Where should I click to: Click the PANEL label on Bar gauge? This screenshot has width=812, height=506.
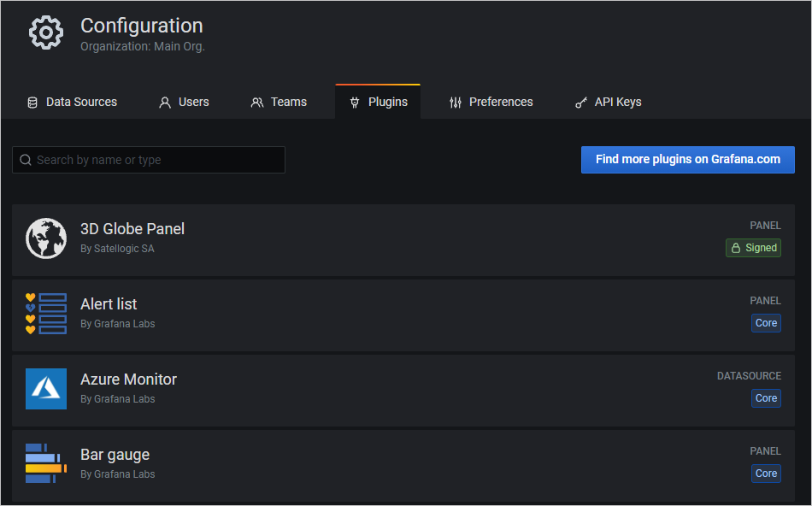[765, 451]
